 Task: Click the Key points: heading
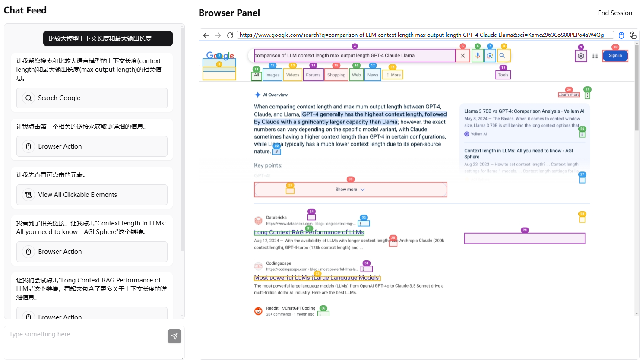(x=268, y=165)
